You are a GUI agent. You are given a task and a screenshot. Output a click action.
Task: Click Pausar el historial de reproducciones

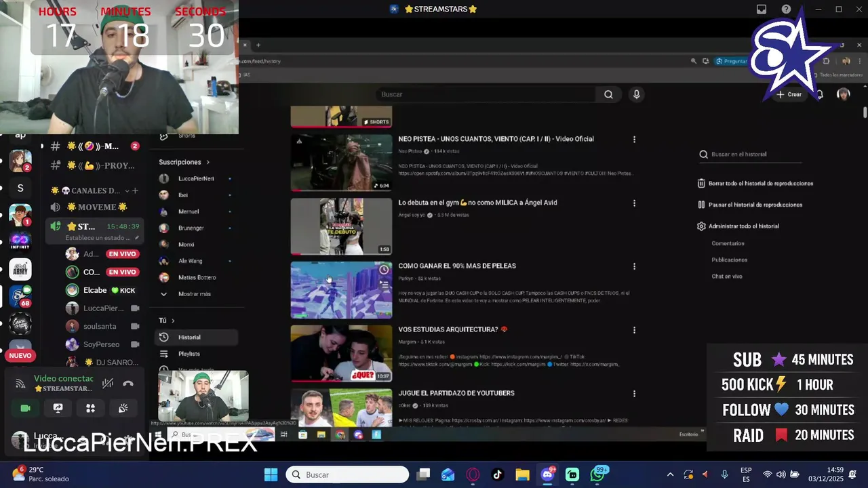click(x=750, y=205)
